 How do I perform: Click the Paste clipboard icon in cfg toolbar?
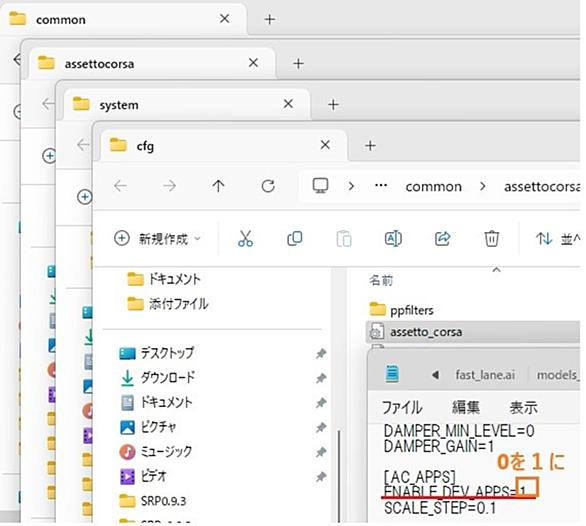click(x=343, y=239)
